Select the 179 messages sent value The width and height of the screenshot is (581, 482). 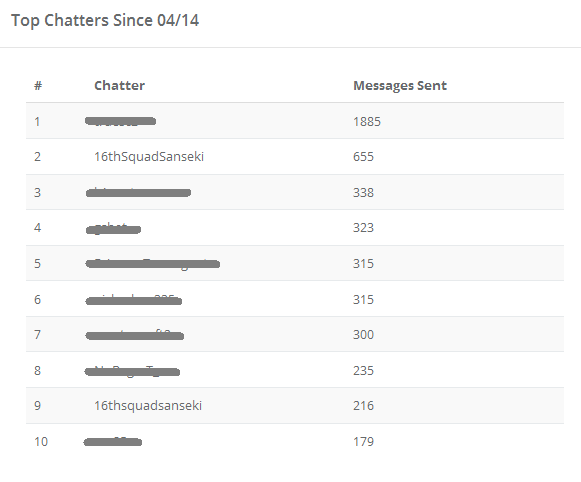point(363,442)
